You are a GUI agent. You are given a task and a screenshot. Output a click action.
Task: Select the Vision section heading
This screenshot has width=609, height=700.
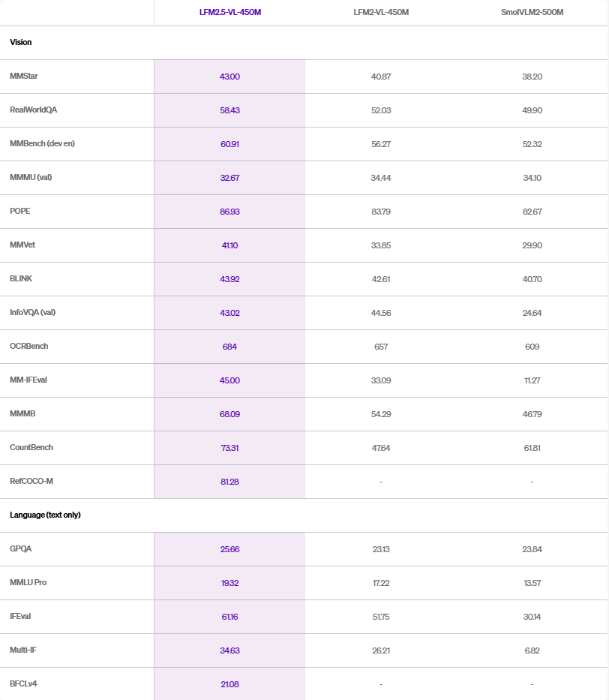pyautogui.click(x=21, y=43)
